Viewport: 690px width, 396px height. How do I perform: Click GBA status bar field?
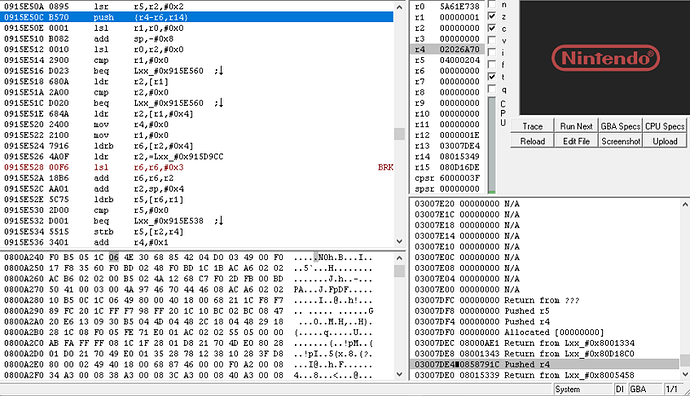pyautogui.click(x=645, y=389)
